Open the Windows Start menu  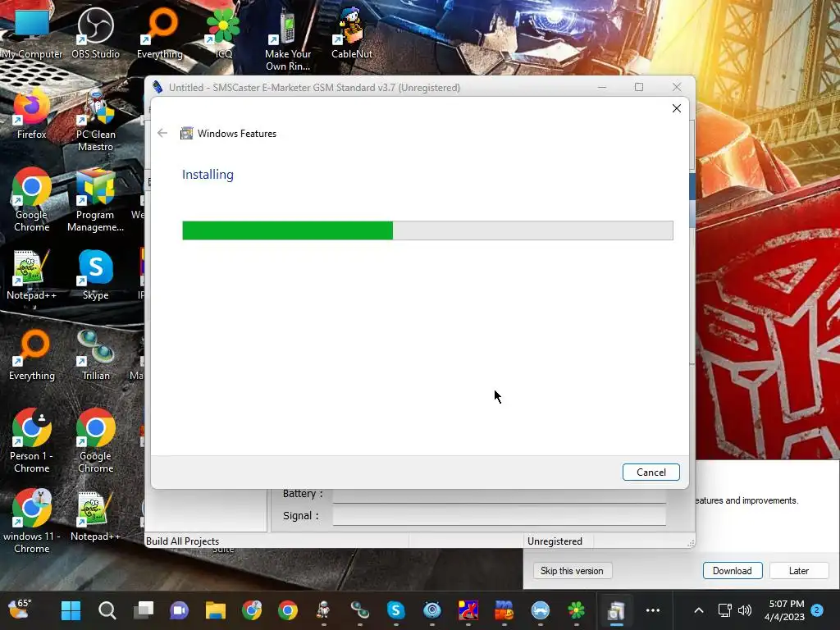(71, 610)
